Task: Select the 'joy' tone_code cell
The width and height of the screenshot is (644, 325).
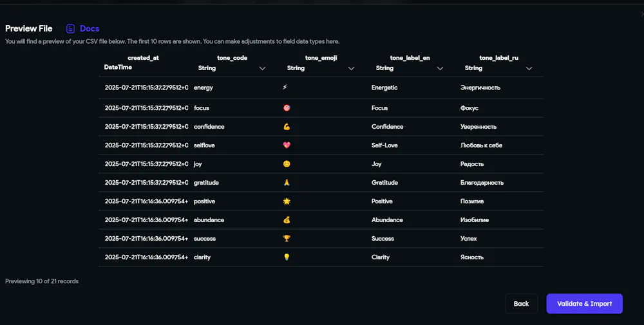Action: pos(198,164)
